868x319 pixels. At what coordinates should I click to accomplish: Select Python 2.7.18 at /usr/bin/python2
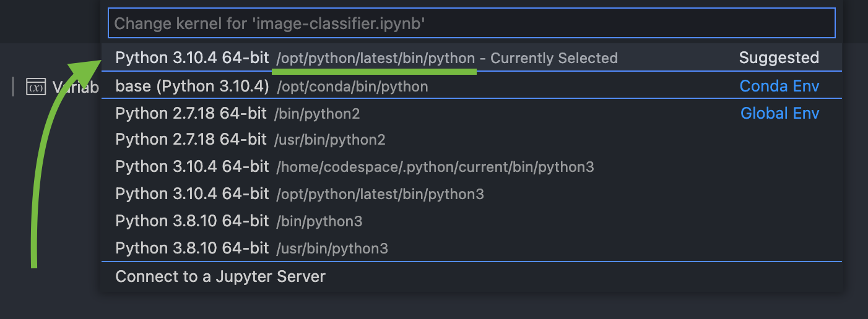191,140
